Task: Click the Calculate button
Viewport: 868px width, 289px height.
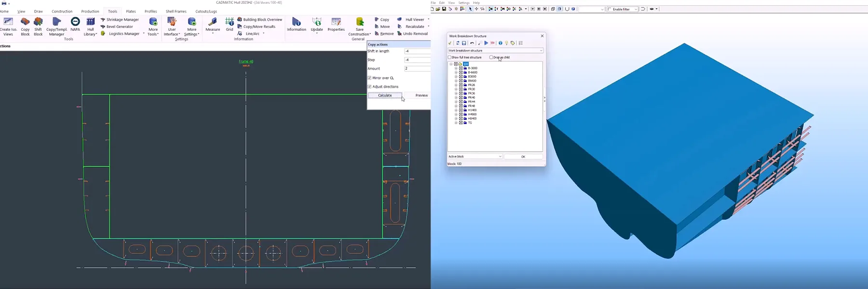Action: [385, 95]
